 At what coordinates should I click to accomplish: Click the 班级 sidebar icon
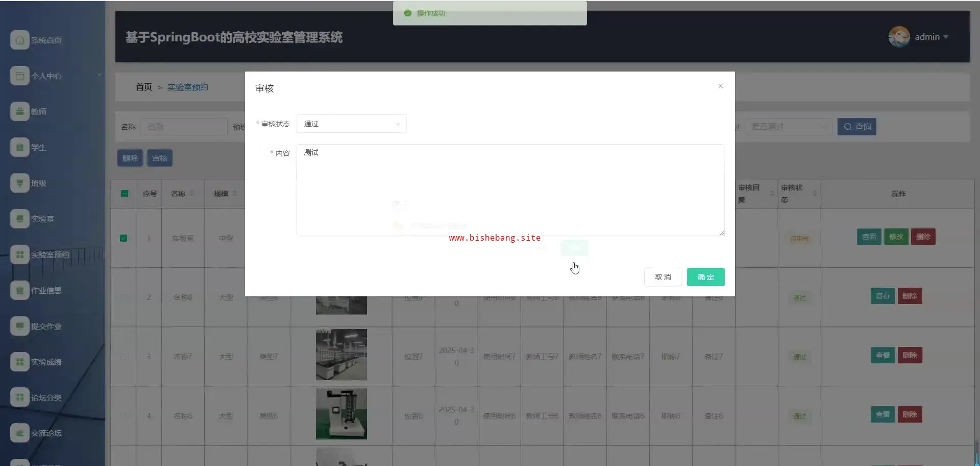click(x=19, y=183)
